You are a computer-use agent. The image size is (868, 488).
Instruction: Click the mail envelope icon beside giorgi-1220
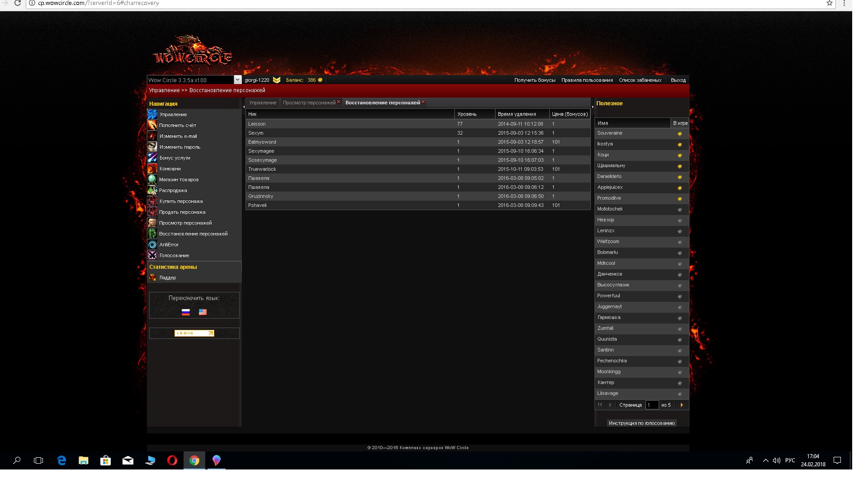pyautogui.click(x=277, y=80)
